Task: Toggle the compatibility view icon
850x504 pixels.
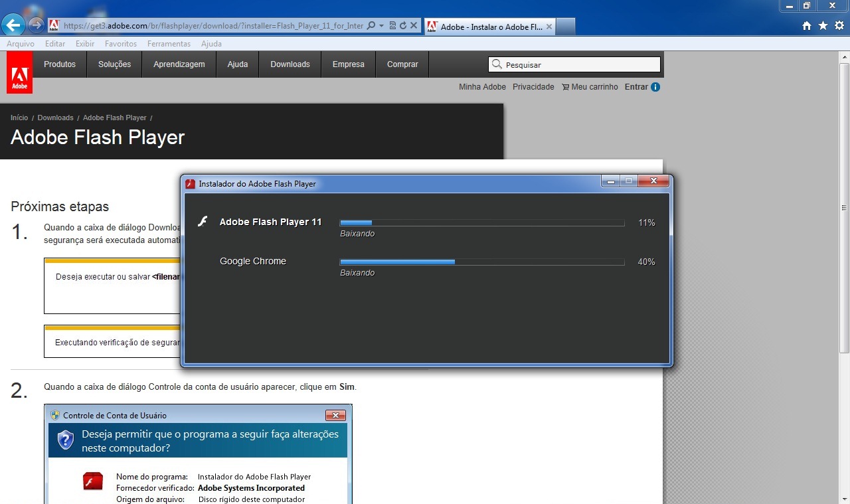Action: tap(392, 26)
